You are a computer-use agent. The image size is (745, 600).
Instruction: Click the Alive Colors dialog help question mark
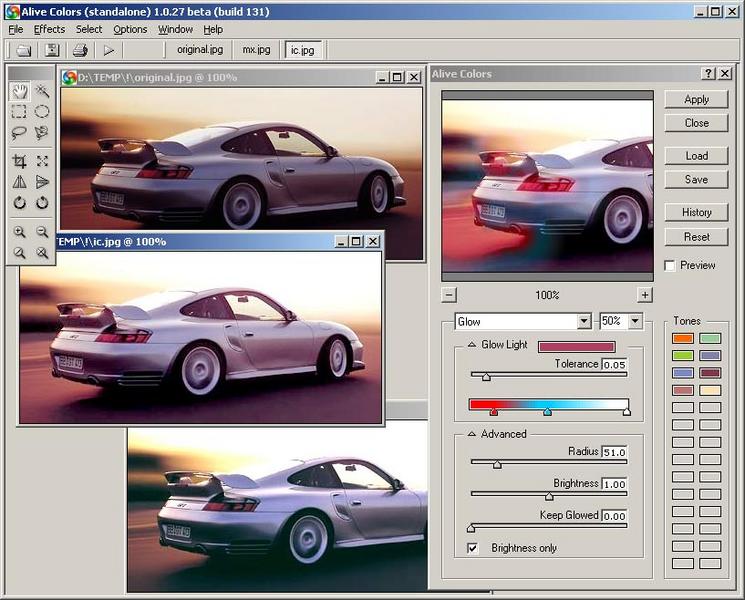708,74
